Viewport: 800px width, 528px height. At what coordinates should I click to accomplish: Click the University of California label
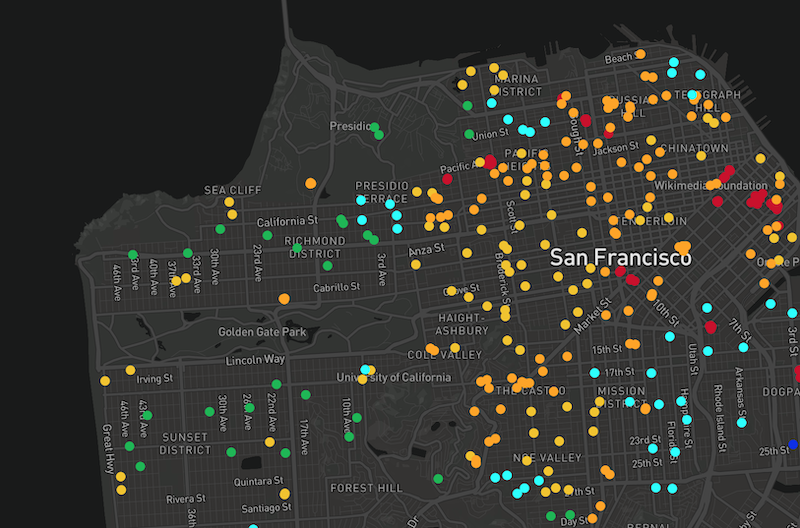click(394, 378)
